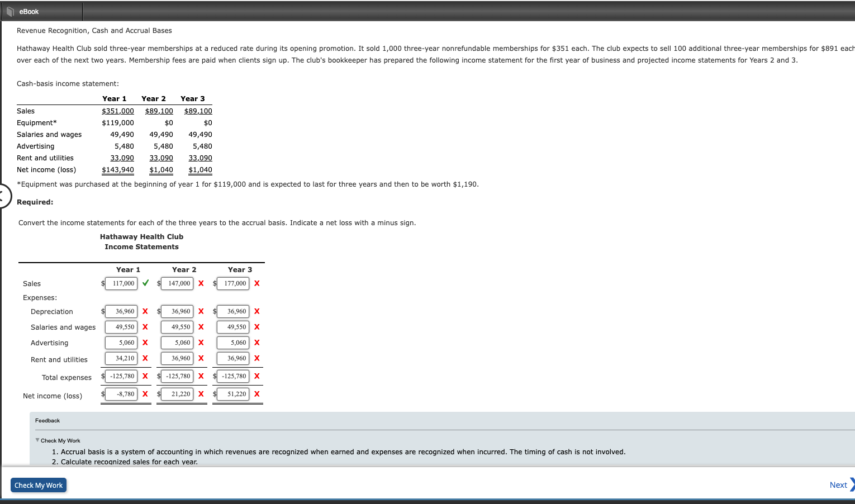Open the eBook tab
The image size is (855, 504).
(x=42, y=11)
